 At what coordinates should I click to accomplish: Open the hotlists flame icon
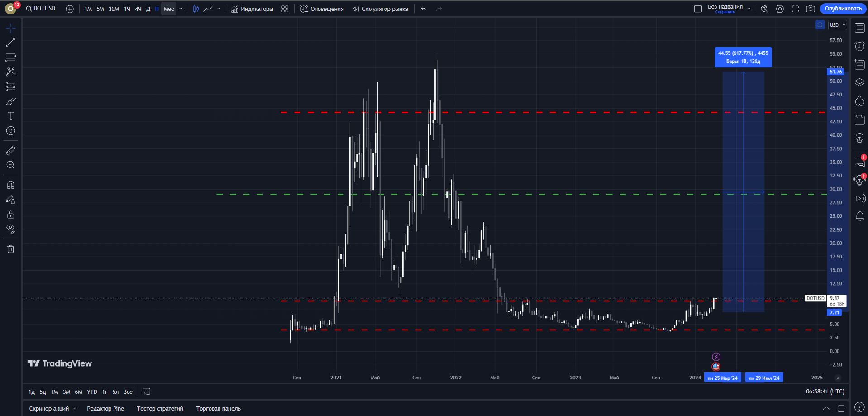point(859,101)
